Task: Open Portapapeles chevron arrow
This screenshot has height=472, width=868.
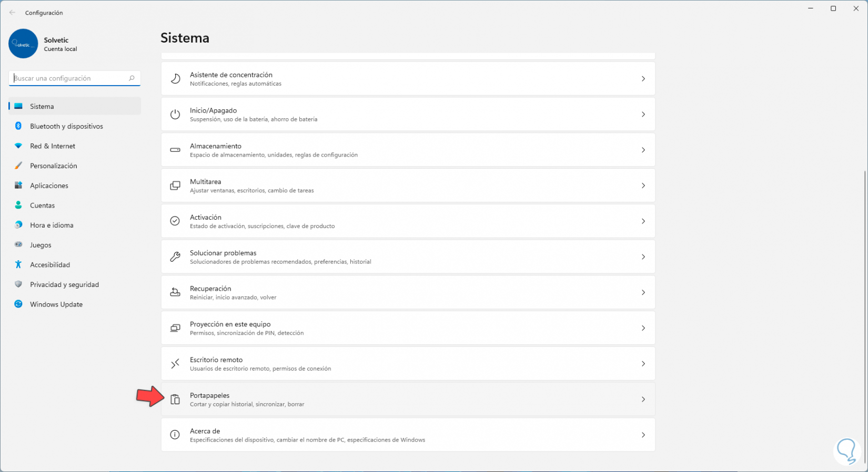Action: click(643, 399)
